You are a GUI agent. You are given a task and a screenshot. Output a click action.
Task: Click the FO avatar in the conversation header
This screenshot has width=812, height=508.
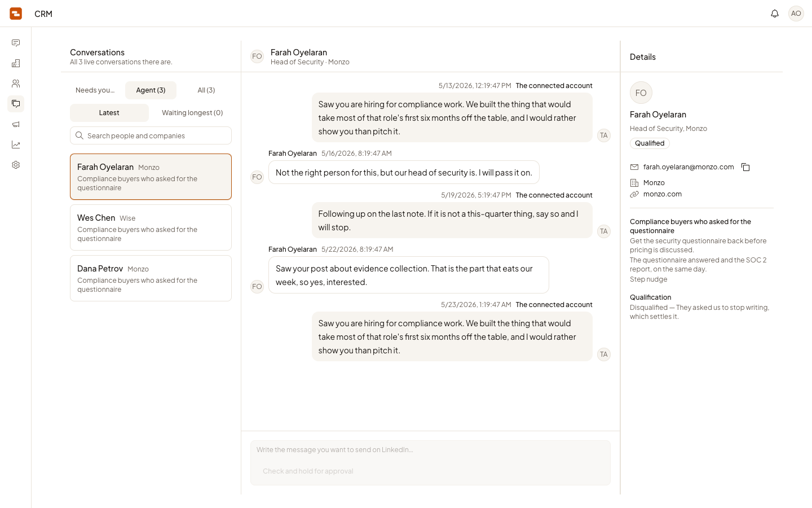257,56
